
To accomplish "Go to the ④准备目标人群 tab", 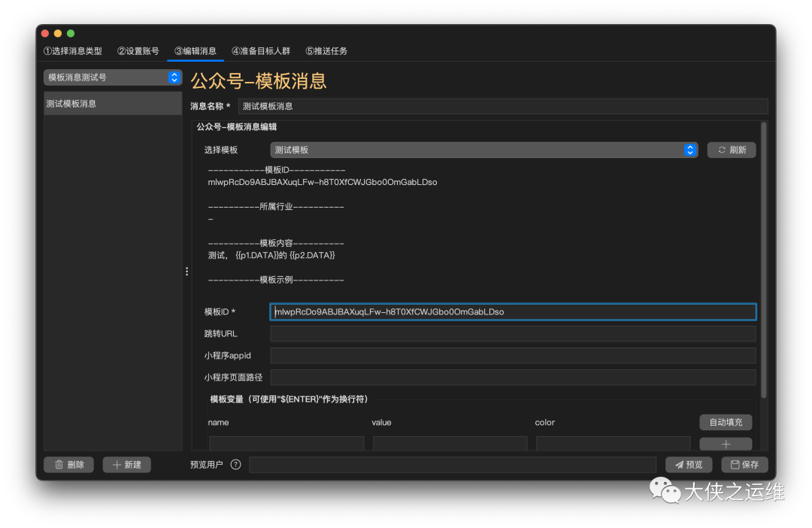I will [x=260, y=51].
